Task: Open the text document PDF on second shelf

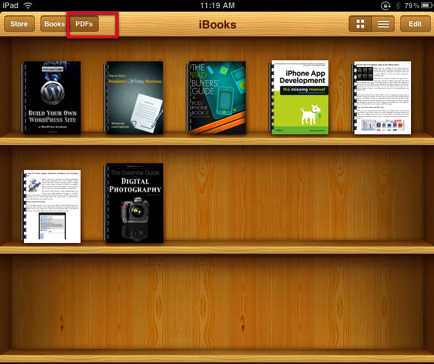Action: click(x=51, y=206)
